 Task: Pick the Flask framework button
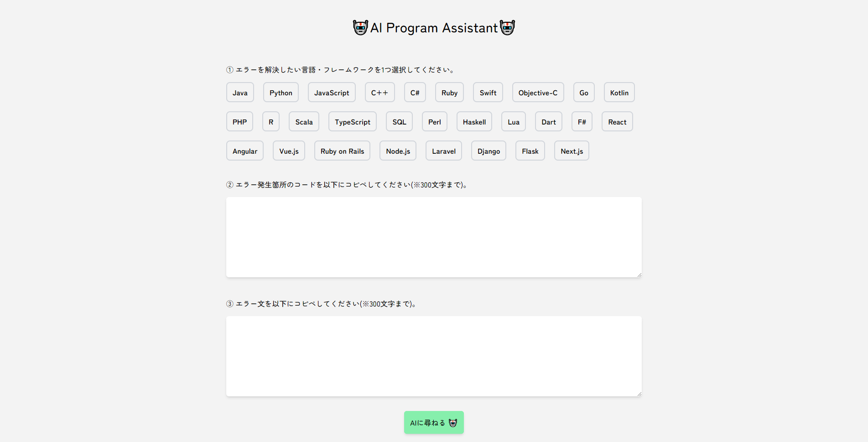click(x=530, y=151)
